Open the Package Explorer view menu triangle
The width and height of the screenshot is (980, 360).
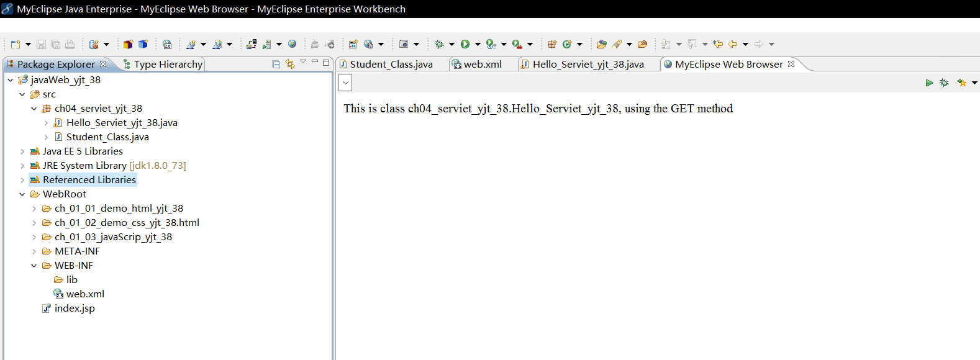303,61
